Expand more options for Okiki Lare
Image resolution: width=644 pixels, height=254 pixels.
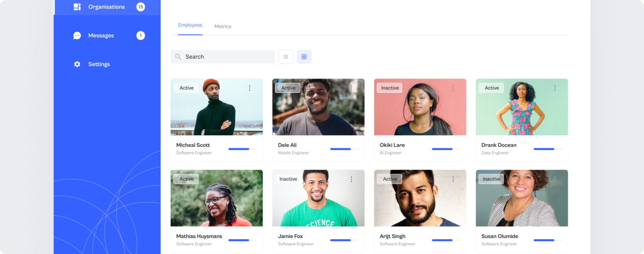coord(453,88)
